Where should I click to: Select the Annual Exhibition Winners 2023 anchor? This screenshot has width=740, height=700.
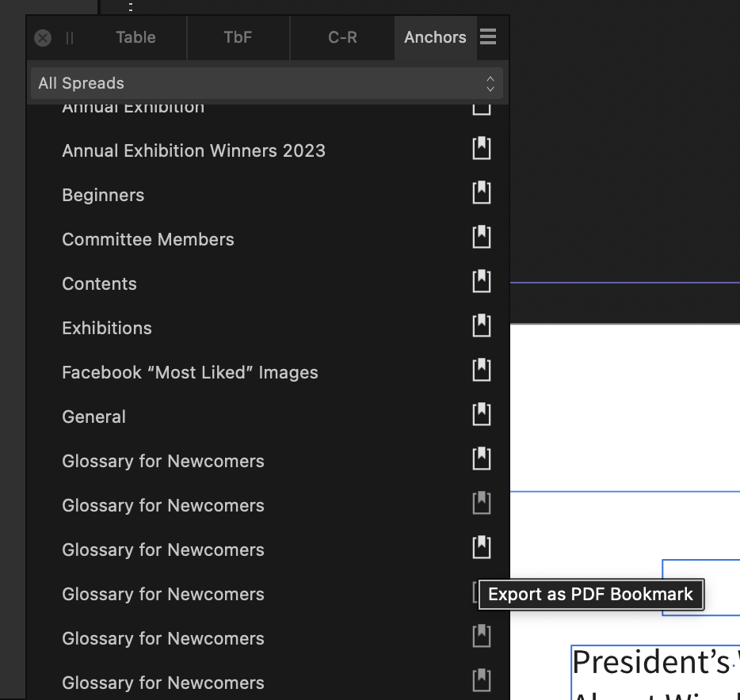click(268, 151)
